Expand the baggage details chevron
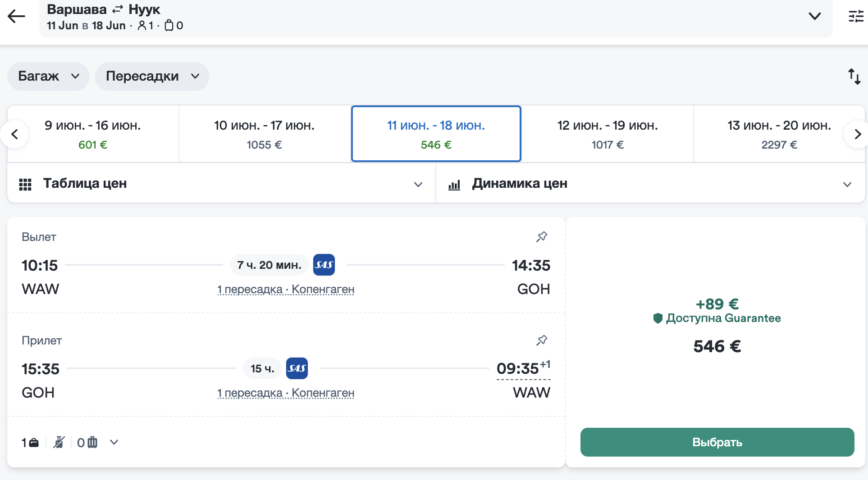 click(114, 442)
